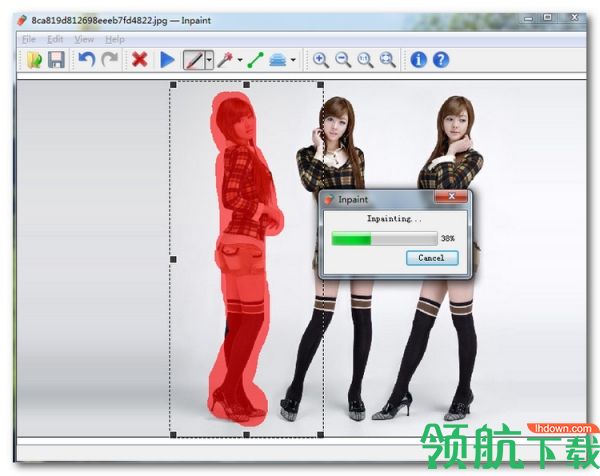600x476 pixels.
Task: Zoom out of the image
Action: [343, 60]
